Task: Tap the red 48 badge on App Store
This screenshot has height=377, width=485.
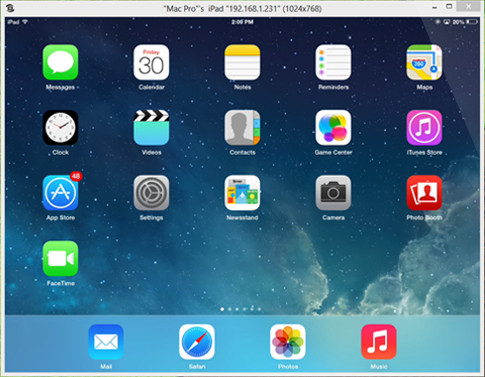Action: click(76, 176)
